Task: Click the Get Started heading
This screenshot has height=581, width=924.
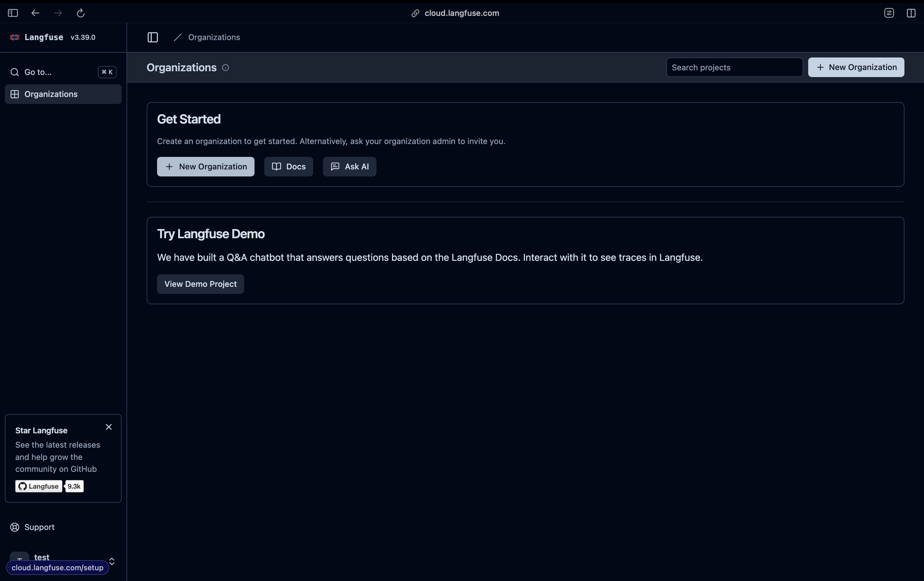Action: (x=189, y=120)
